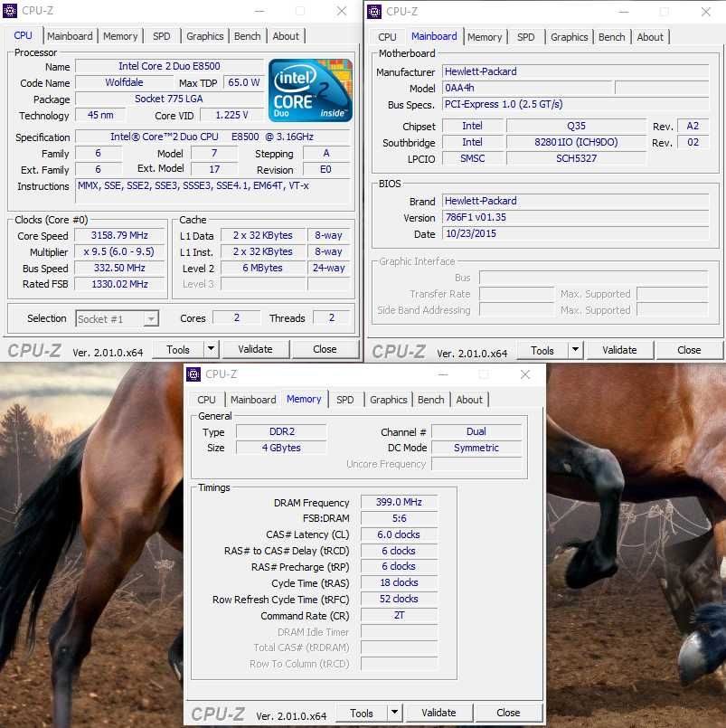726x728 pixels.
Task: Click the 65.0 W Max TDP value
Action: point(244,82)
